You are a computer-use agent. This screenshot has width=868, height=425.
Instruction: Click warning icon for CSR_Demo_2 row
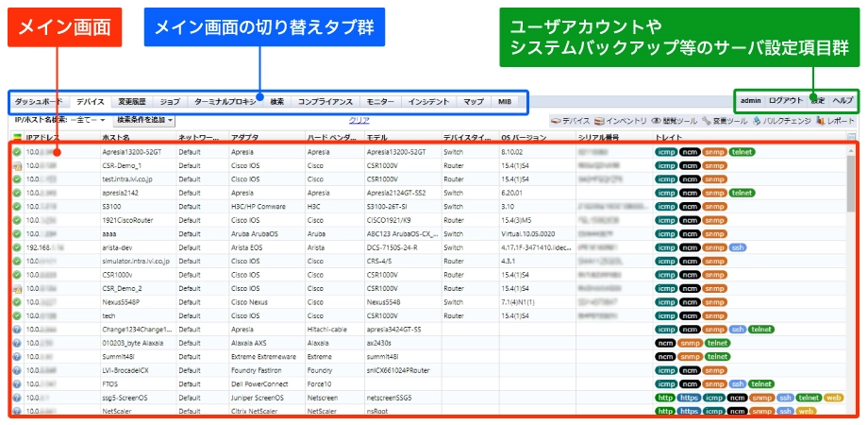[x=17, y=289]
